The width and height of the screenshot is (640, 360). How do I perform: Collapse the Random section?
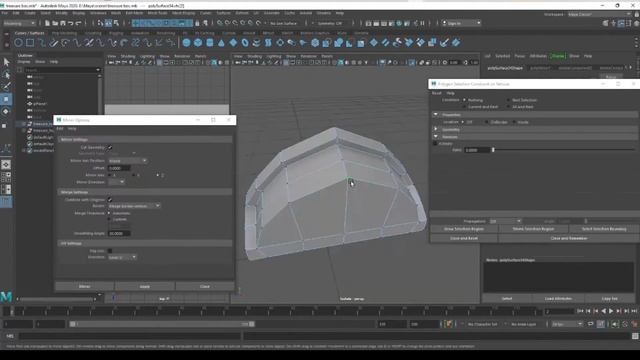coord(436,136)
